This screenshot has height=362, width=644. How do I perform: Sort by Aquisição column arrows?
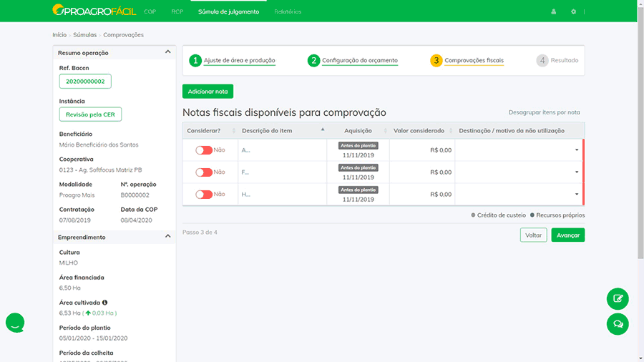(385, 130)
